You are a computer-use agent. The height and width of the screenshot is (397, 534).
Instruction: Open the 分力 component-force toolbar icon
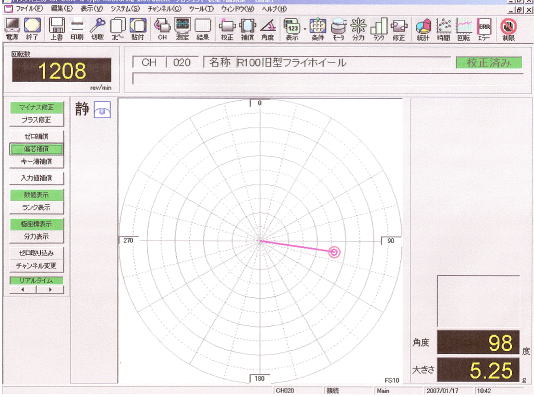click(x=358, y=29)
